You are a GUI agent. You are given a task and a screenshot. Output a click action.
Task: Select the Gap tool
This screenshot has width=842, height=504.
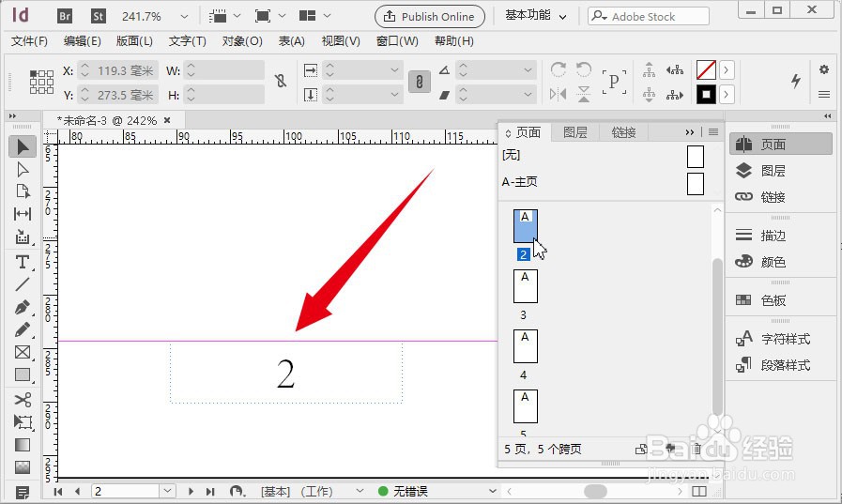point(23,214)
